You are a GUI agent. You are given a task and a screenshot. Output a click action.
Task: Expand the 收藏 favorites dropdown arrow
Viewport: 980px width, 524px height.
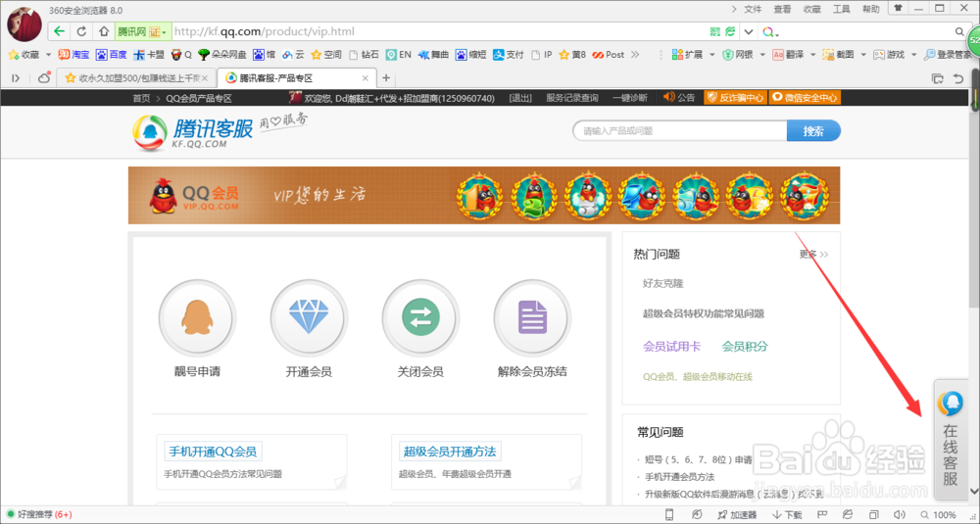pyautogui.click(x=48, y=55)
